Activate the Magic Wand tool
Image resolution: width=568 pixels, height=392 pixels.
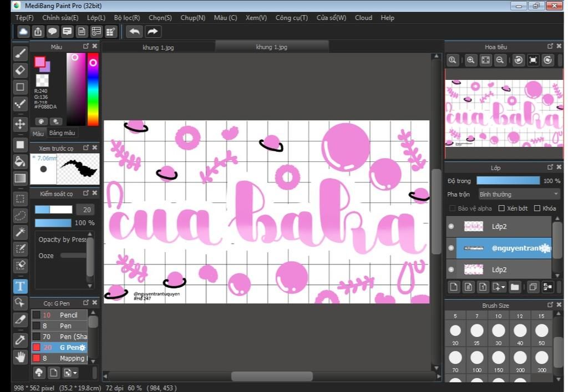[x=20, y=232]
